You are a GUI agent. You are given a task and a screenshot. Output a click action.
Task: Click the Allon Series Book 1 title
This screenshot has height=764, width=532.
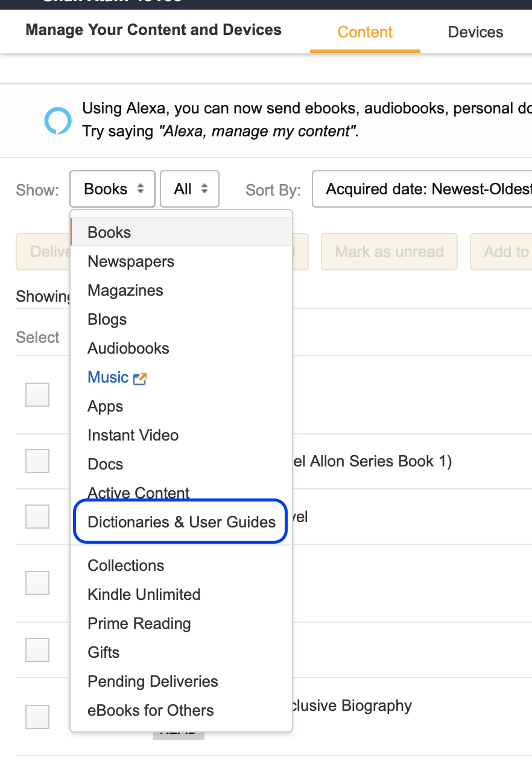pyautogui.click(x=372, y=461)
